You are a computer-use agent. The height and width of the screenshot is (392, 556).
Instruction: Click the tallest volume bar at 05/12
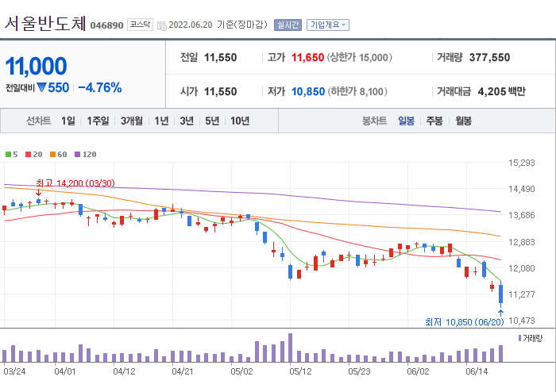[x=291, y=348]
